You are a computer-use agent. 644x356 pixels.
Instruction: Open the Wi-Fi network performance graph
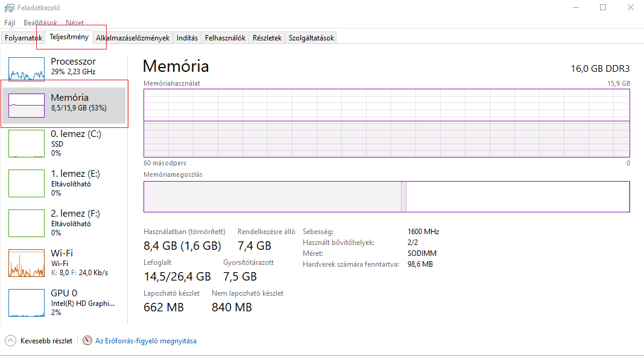(x=27, y=262)
